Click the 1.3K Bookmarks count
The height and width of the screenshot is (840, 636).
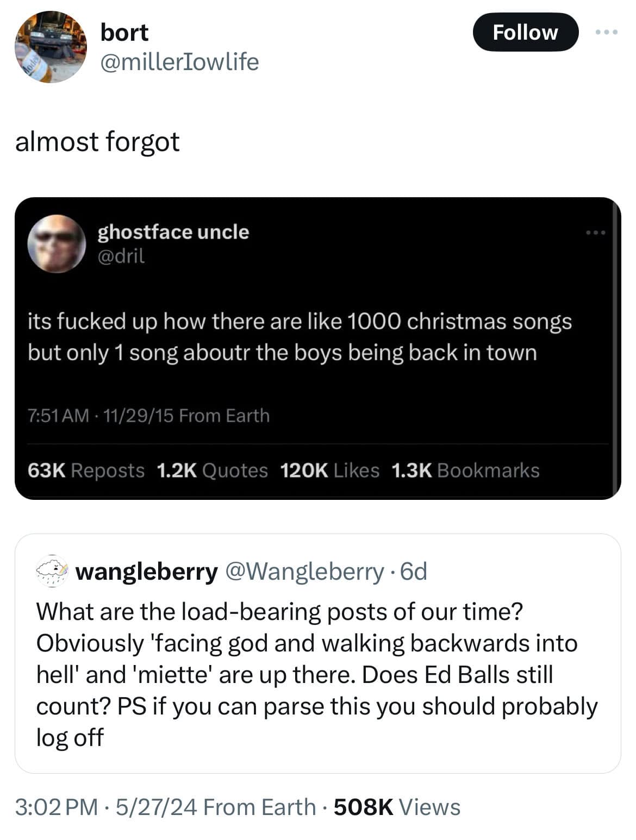[465, 471]
